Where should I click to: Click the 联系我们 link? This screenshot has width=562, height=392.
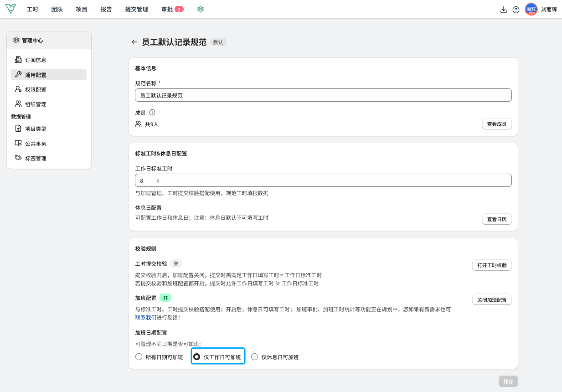[146, 317]
